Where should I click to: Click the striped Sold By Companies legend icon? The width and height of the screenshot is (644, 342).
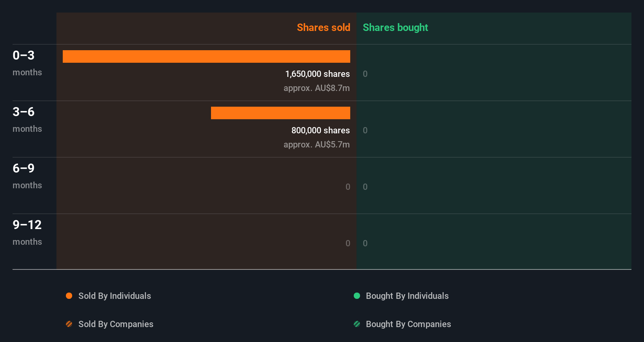pyautogui.click(x=69, y=324)
